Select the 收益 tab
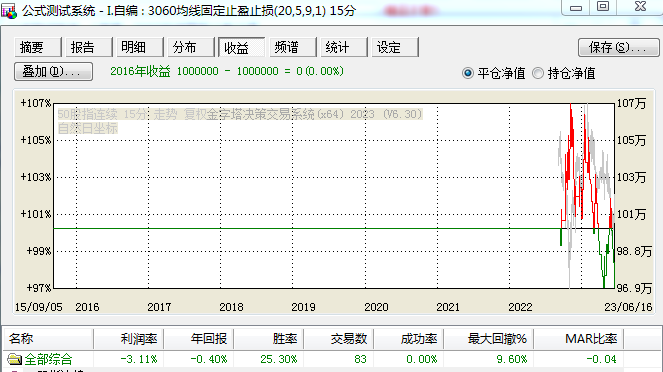 pyautogui.click(x=242, y=47)
